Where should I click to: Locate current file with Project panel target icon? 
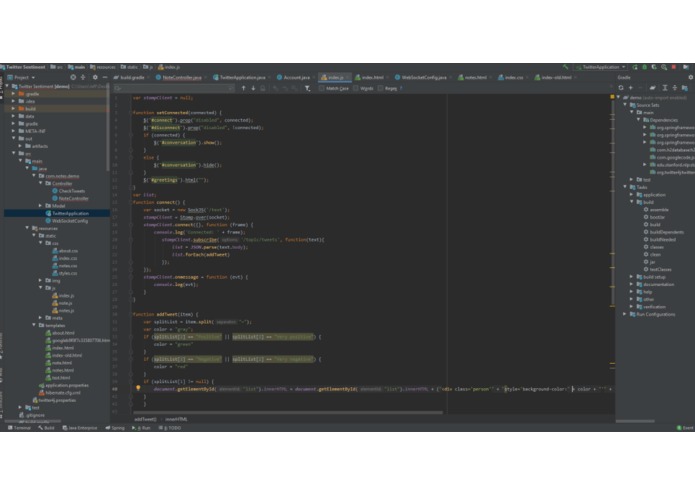(73, 77)
